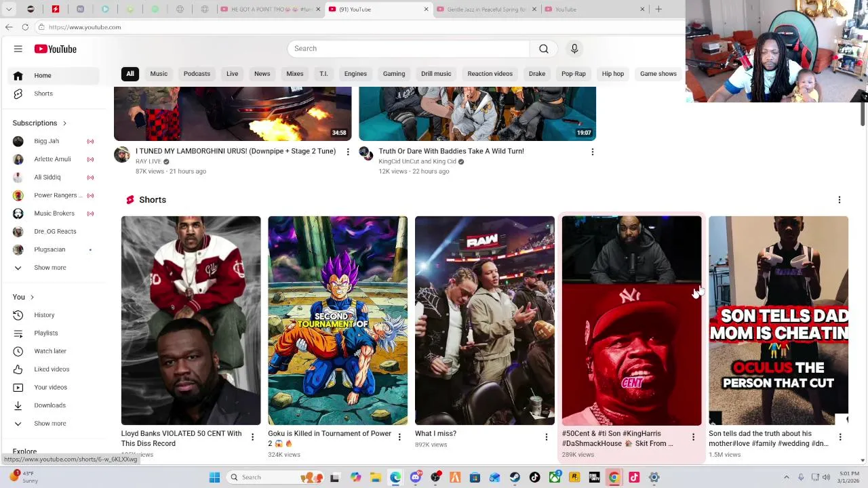Select the Live filter chip
Viewport: 868px width, 488px height.
tap(232, 74)
